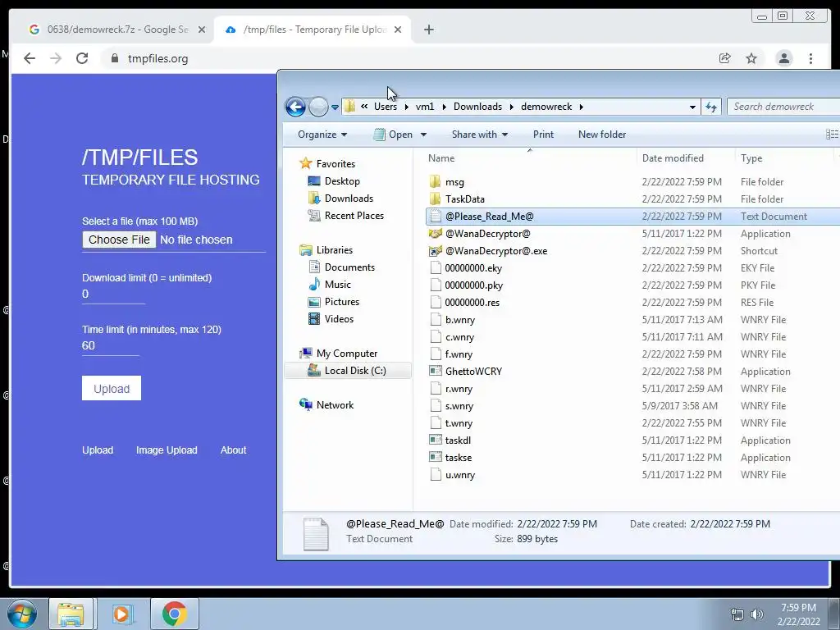The image size is (840, 630).
Task: Open the address bar history dropdown
Action: [x=692, y=107]
